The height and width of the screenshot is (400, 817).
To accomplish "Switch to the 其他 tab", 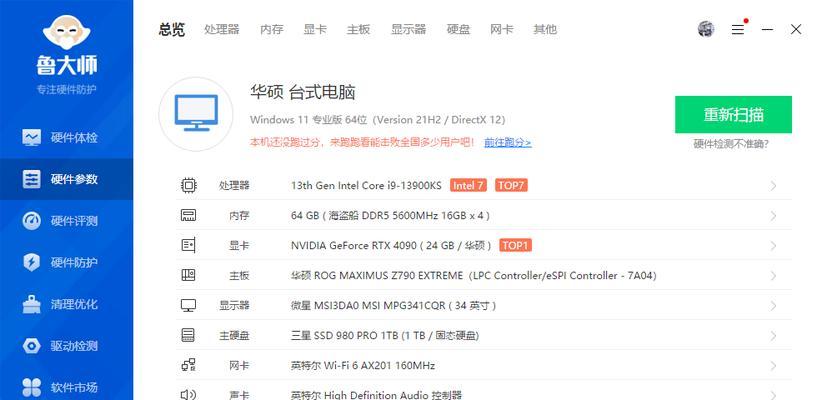I will point(545,29).
